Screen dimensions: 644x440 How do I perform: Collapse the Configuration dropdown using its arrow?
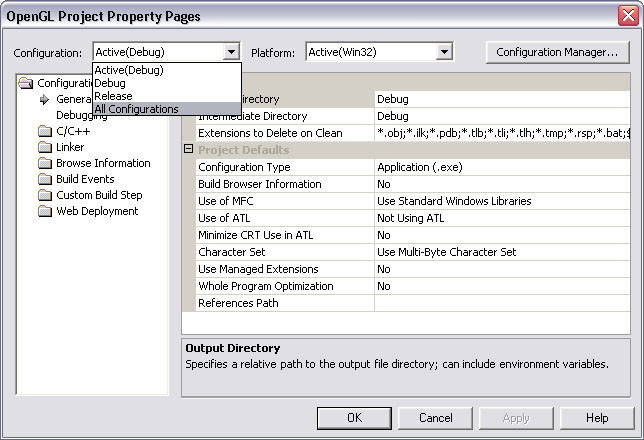pos(232,52)
